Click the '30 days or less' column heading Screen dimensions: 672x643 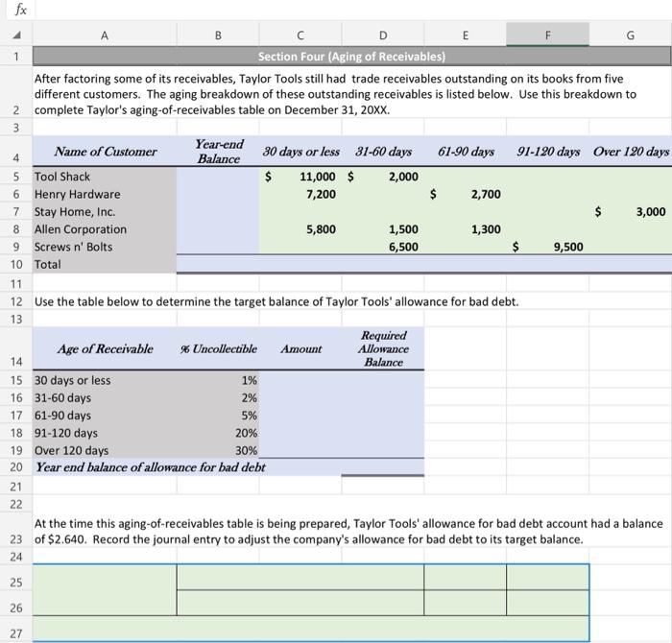click(x=300, y=152)
